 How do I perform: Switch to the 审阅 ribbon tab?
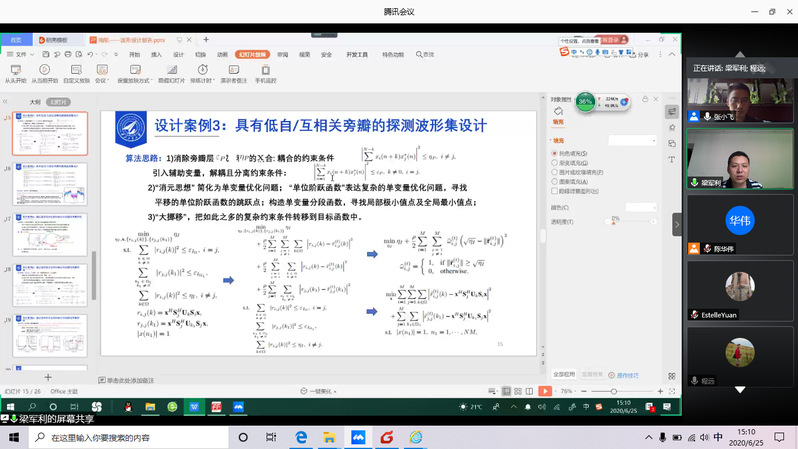pyautogui.click(x=283, y=54)
